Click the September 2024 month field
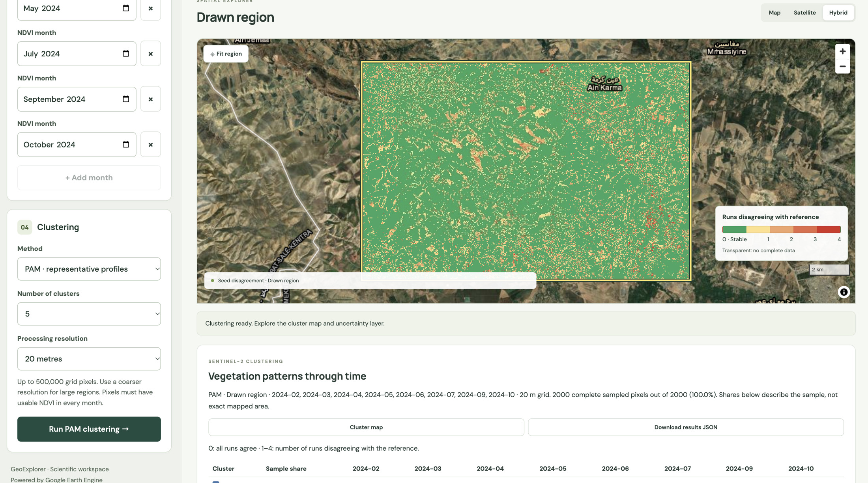The width and height of the screenshot is (868, 483). [x=77, y=99]
